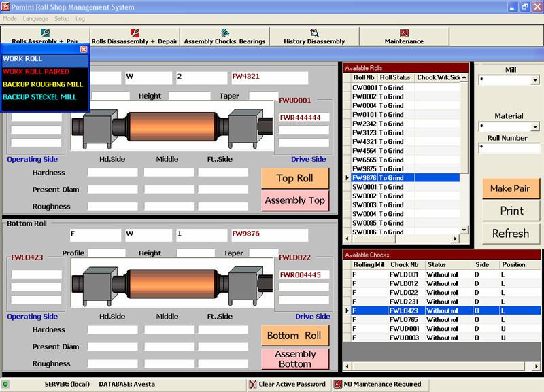Open the Language menu
This screenshot has width=544, height=392.
pos(35,19)
